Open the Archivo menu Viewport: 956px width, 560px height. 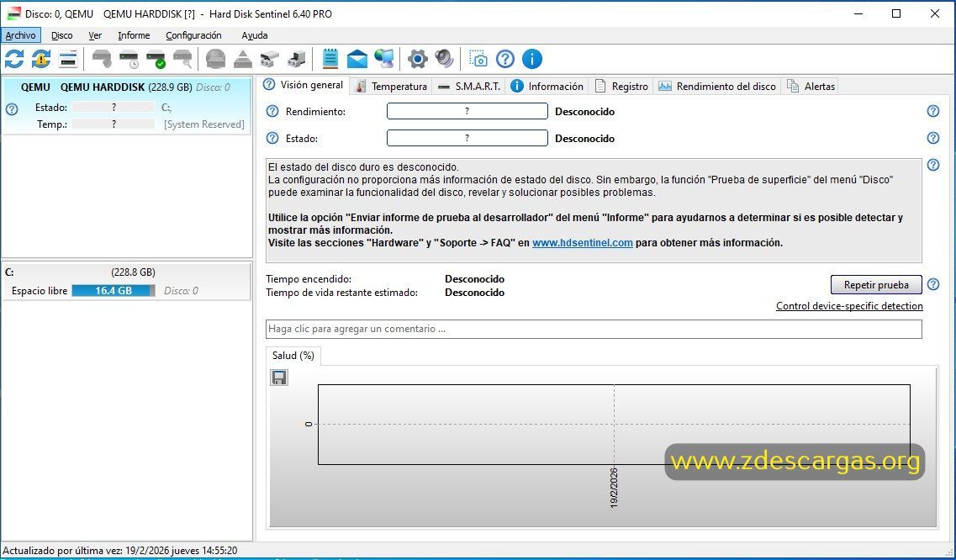[21, 35]
